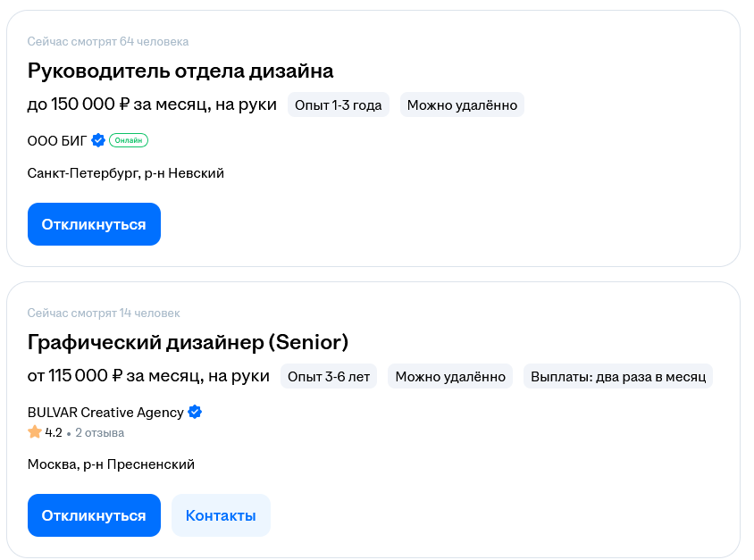Click the orange star rating icon

33,432
